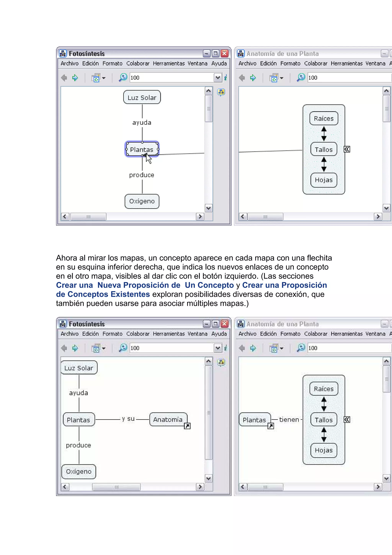Click zoom magnifier in bottom Fotosíntesis toolbar
This screenshot has height=555, width=392.
click(x=123, y=348)
